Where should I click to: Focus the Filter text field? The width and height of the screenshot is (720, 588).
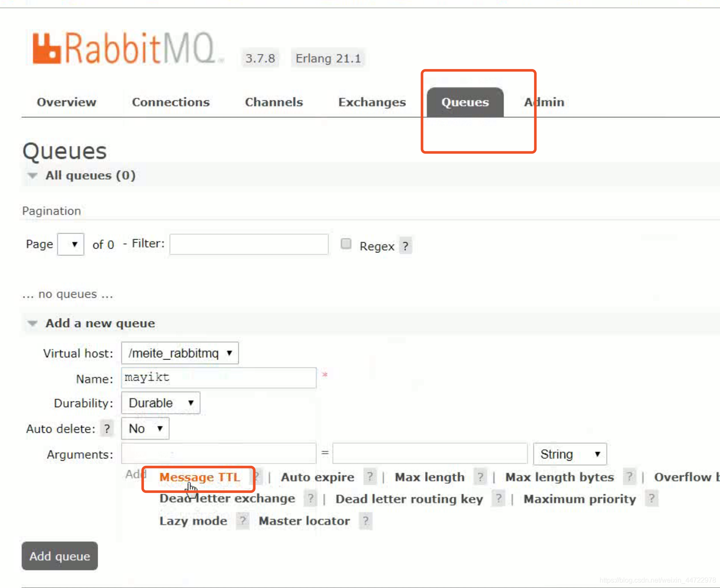coord(249,244)
